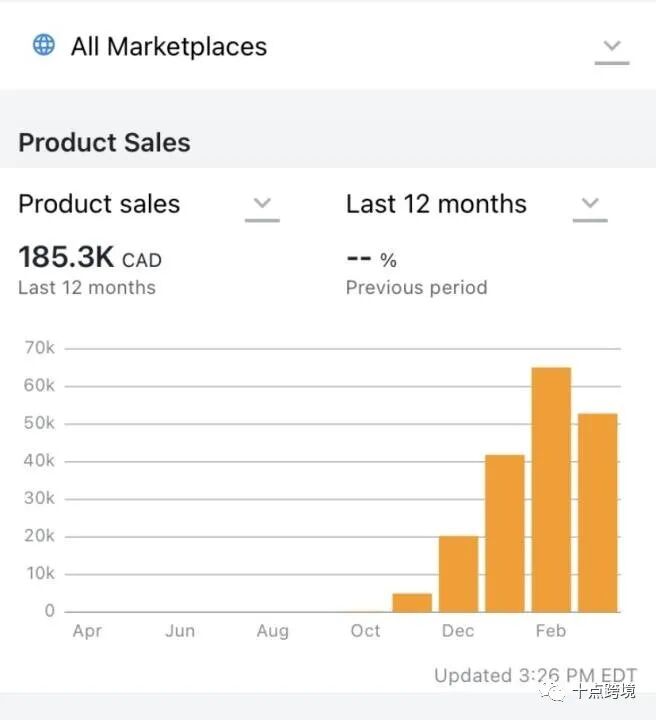656x720 pixels.
Task: Click the Apr label on the x-axis
Action: click(x=87, y=631)
